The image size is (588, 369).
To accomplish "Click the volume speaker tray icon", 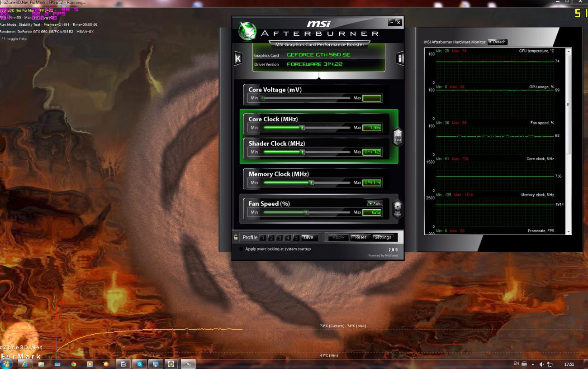I will [x=541, y=364].
